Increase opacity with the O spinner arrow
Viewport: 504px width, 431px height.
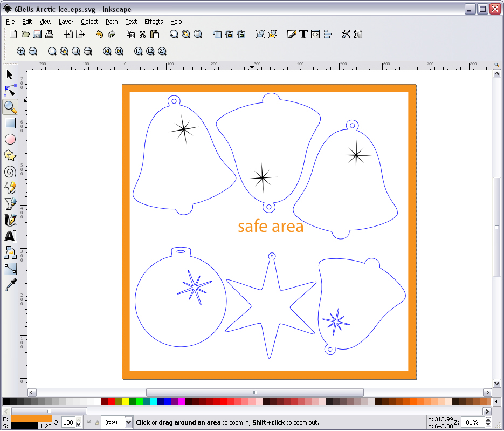(x=78, y=421)
